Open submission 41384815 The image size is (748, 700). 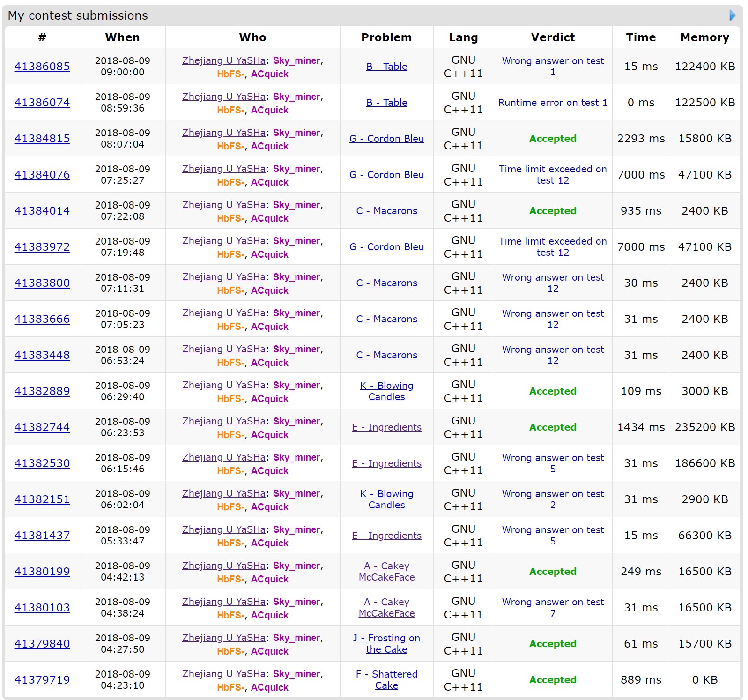click(42, 139)
